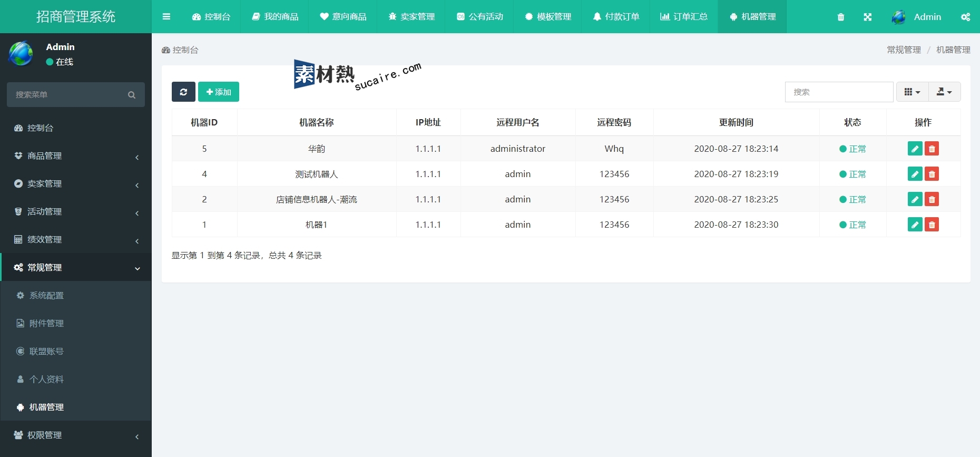This screenshot has height=457, width=980.
Task: Open the column visibility dropdown
Action: (912, 92)
